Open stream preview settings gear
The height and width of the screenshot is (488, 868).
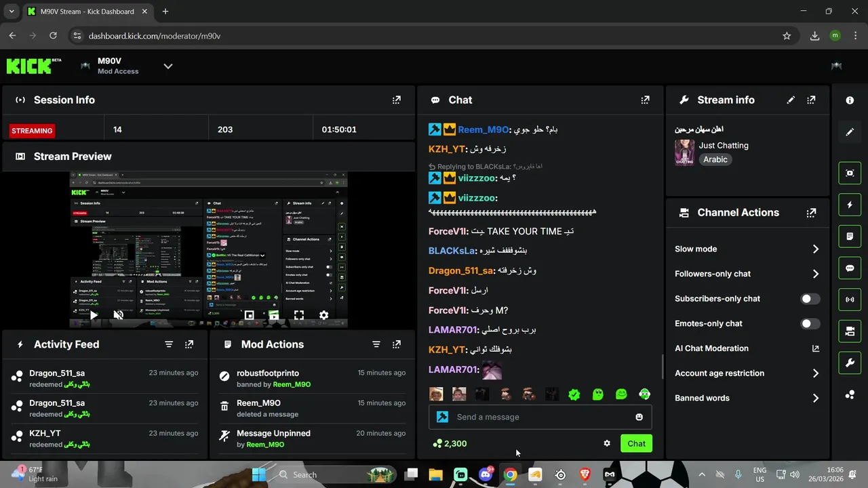pos(323,315)
